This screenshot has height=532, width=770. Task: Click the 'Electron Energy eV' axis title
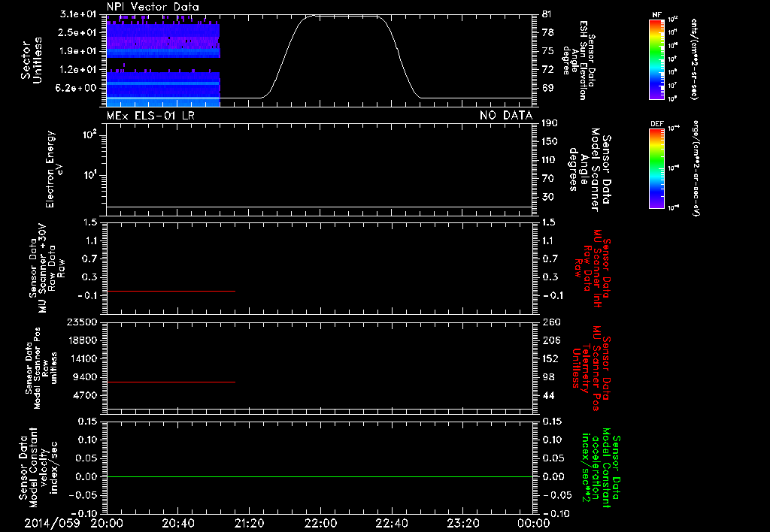(x=55, y=169)
